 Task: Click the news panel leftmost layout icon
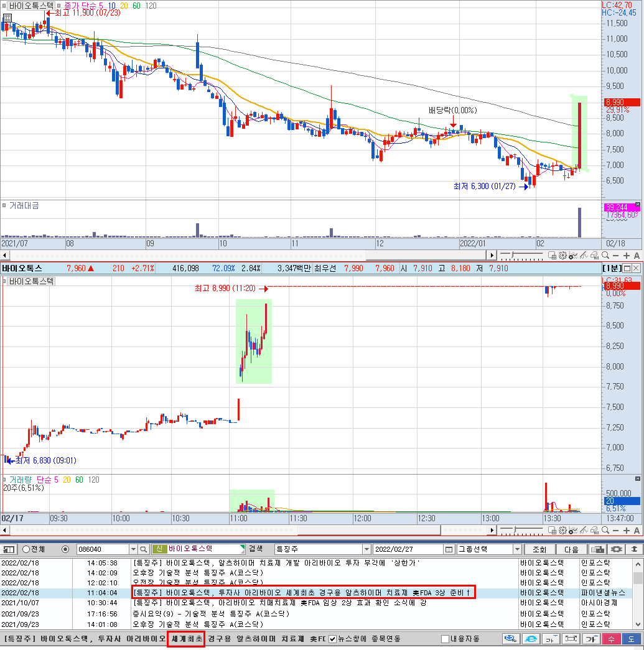[8, 549]
